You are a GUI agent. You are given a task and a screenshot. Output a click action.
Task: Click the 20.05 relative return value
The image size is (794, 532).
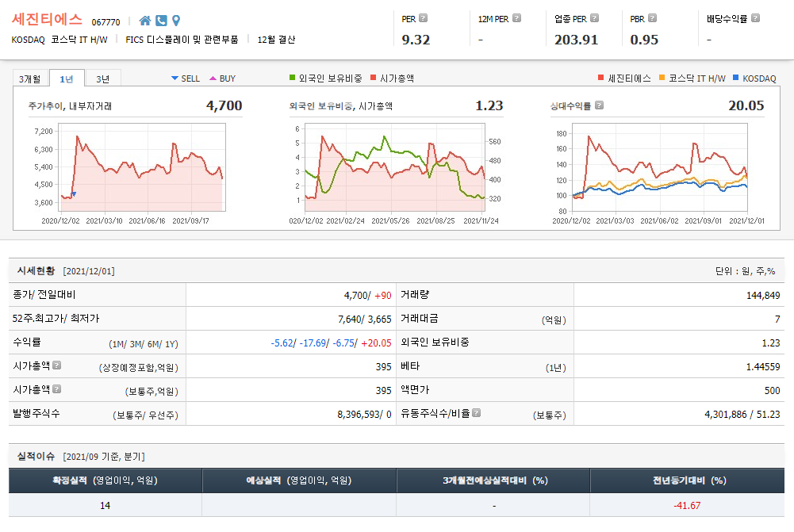click(746, 105)
